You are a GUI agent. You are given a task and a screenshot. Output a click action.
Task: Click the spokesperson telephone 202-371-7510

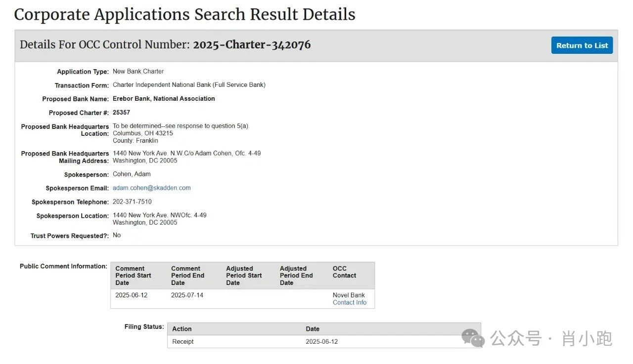pos(132,202)
